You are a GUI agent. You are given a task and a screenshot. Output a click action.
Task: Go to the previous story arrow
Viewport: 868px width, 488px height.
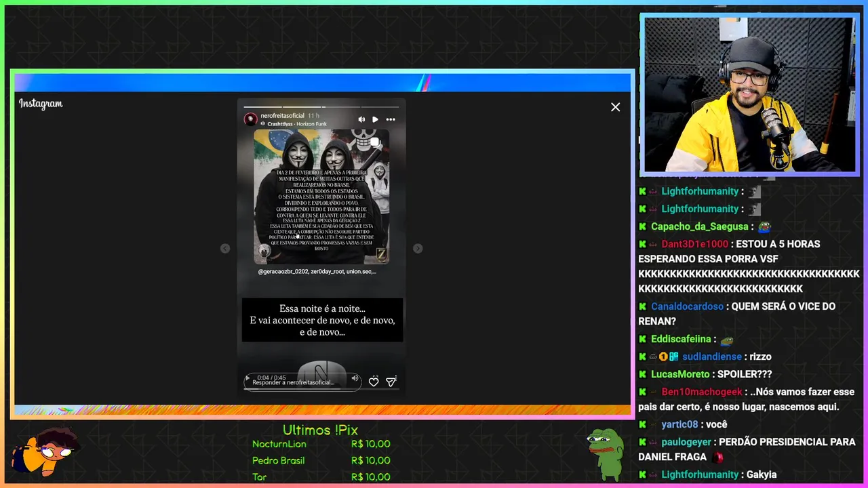point(225,249)
